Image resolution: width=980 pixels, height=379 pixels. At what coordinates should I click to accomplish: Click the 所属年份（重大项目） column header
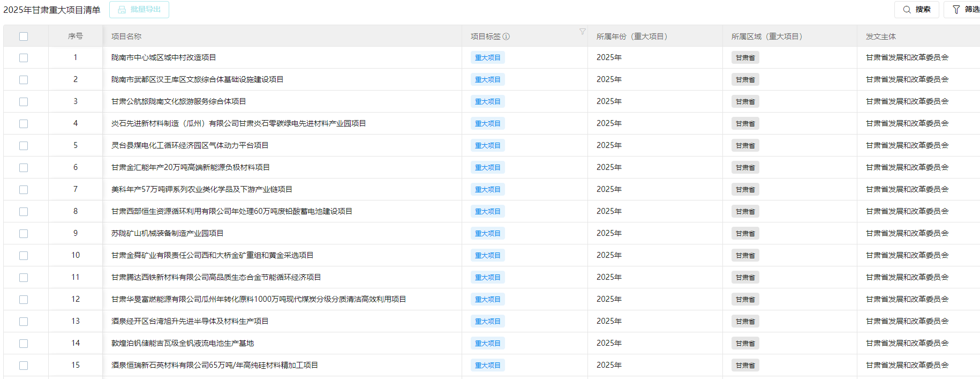[632, 36]
